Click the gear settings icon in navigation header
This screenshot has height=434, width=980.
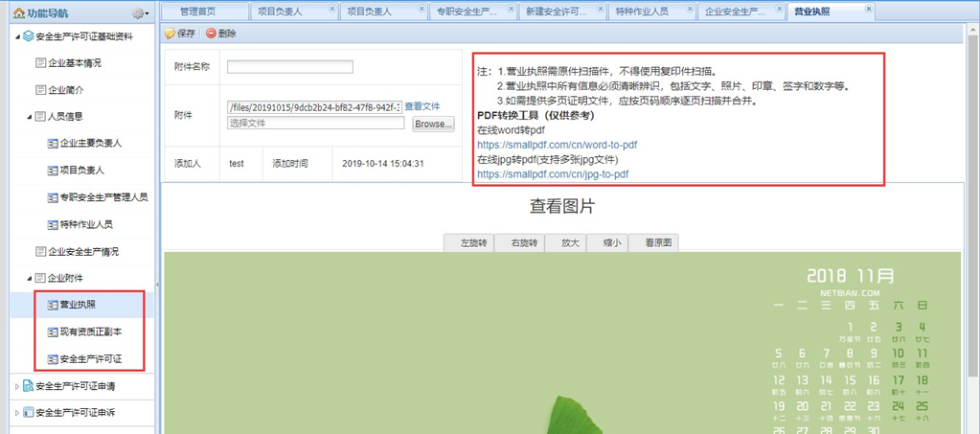138,13
